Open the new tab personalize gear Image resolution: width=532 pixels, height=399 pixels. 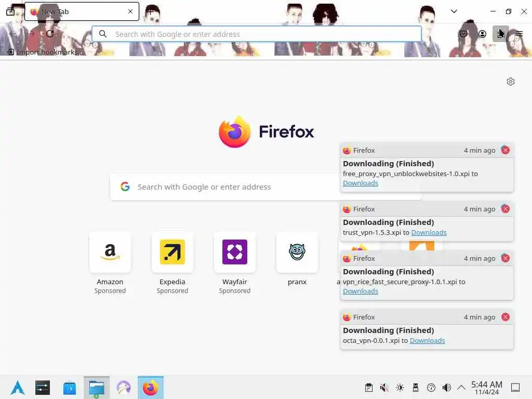(511, 82)
